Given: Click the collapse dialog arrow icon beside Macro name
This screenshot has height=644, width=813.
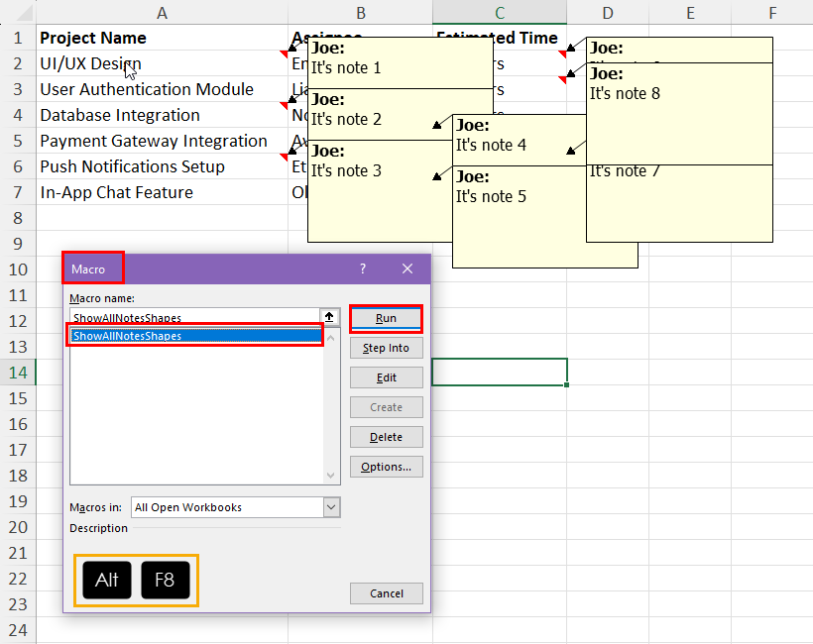Looking at the screenshot, I should pyautogui.click(x=330, y=317).
